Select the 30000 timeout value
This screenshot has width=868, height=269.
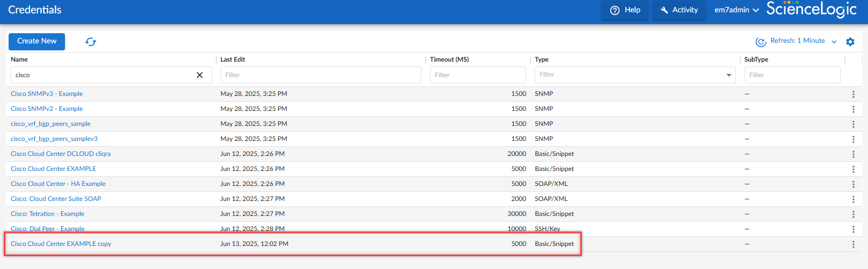coord(517,214)
